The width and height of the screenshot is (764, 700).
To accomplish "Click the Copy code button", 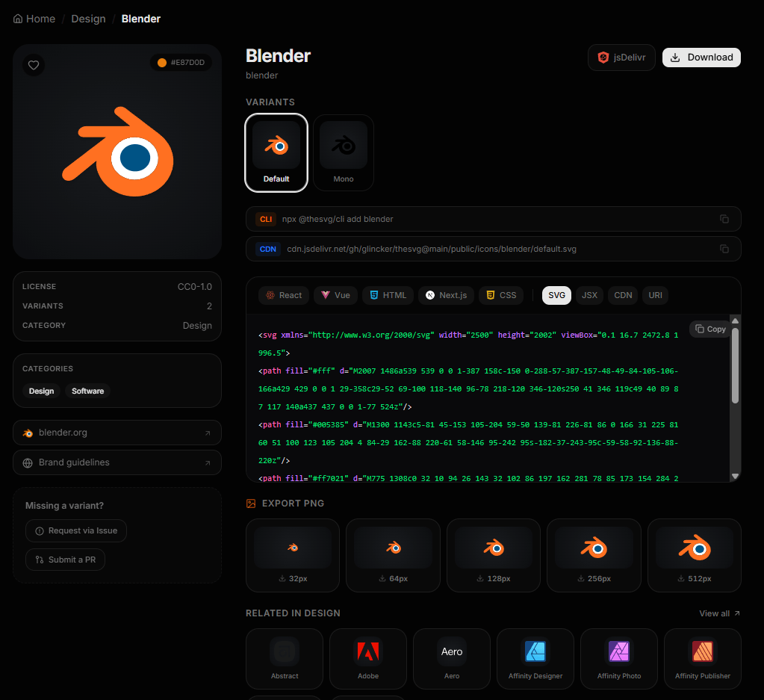I will pyautogui.click(x=709, y=329).
